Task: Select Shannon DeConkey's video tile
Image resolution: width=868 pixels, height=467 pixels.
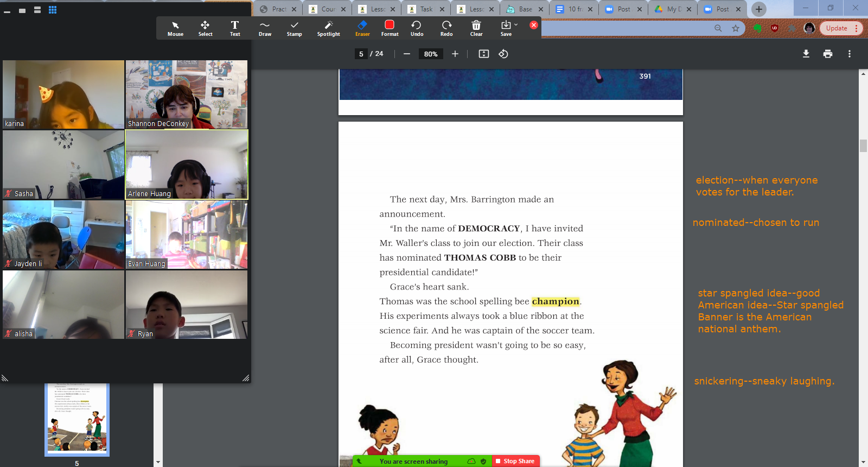Action: (187, 94)
